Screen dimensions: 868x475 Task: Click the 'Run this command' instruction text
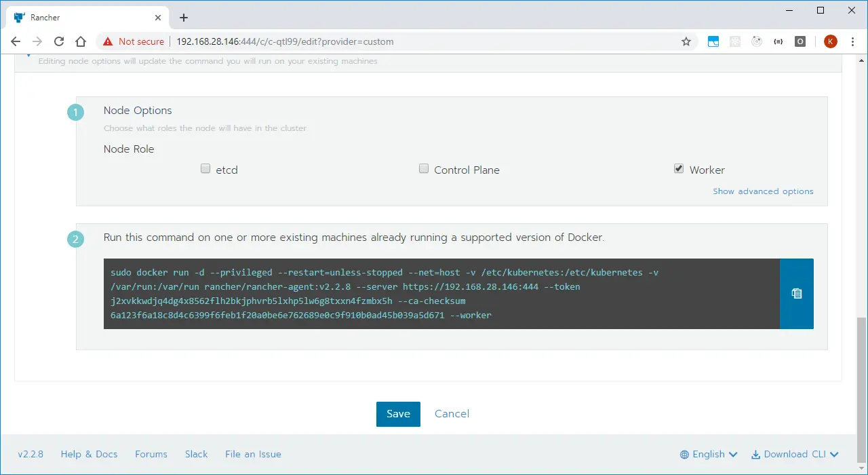click(353, 237)
